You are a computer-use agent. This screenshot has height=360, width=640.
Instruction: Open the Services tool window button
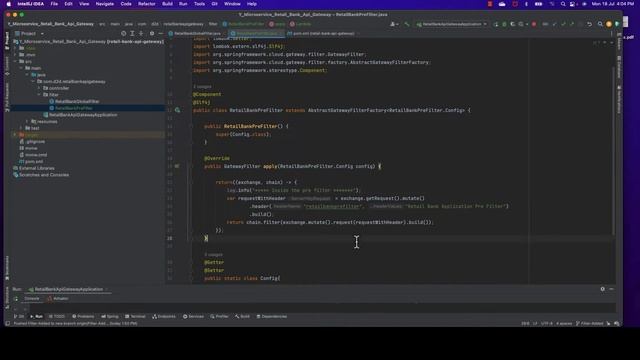pyautogui.click(x=193, y=316)
